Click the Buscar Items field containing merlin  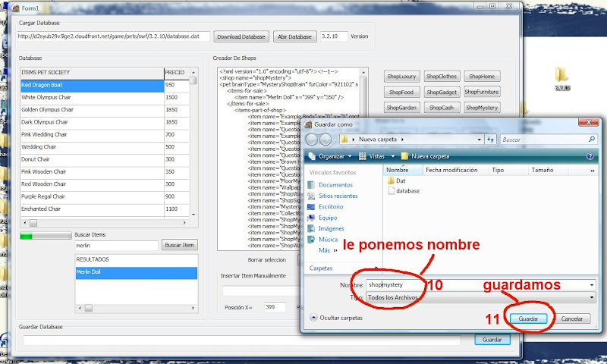pyautogui.click(x=117, y=245)
